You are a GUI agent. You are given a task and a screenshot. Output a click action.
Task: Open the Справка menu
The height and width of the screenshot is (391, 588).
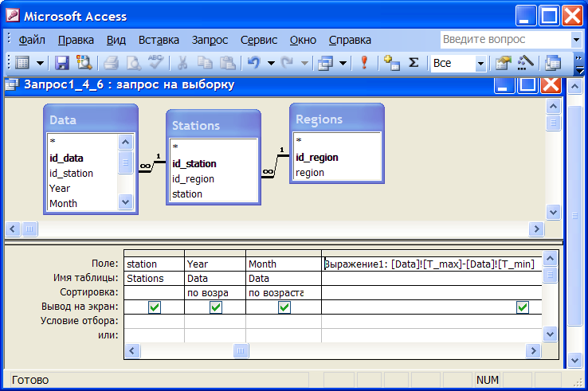tap(350, 40)
